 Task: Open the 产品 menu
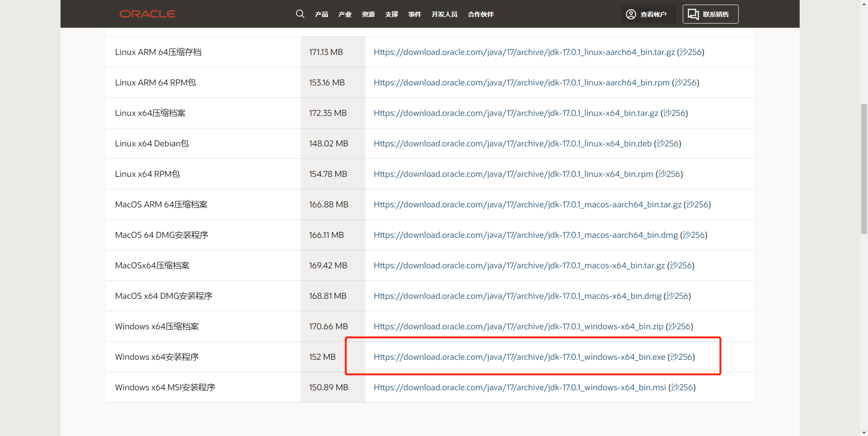coord(322,14)
